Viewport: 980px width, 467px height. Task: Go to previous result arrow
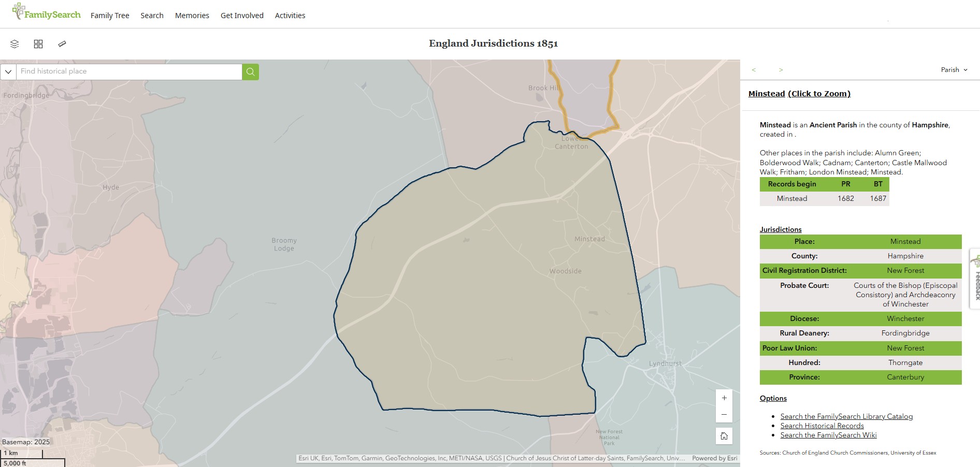click(754, 70)
